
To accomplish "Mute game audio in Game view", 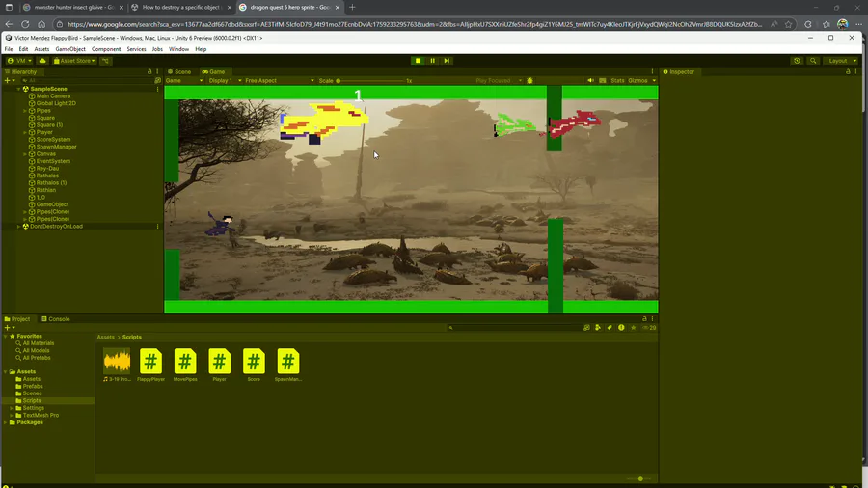I will point(590,80).
